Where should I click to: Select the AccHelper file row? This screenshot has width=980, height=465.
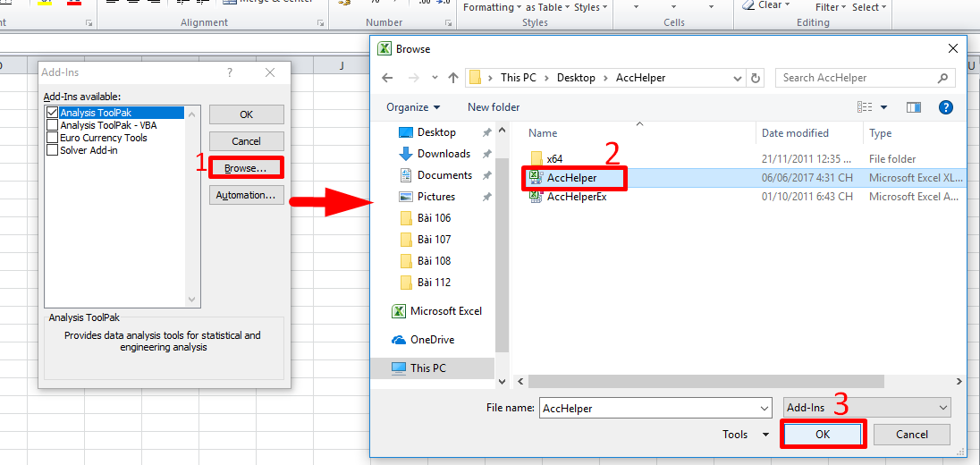click(x=744, y=177)
